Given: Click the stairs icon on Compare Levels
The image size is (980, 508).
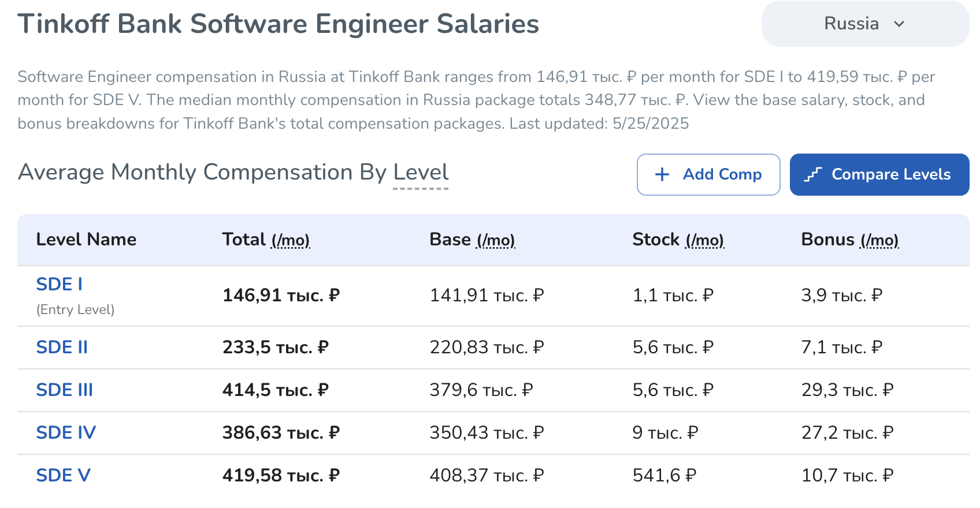Looking at the screenshot, I should [x=813, y=174].
